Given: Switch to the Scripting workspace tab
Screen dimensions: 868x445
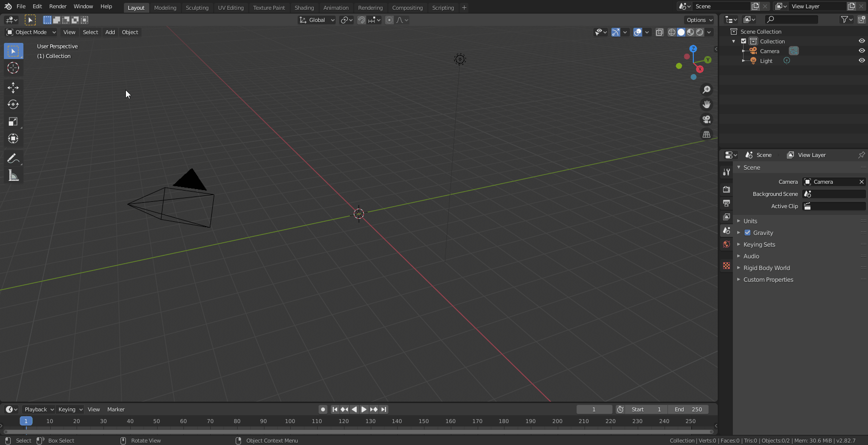Looking at the screenshot, I should (x=443, y=8).
